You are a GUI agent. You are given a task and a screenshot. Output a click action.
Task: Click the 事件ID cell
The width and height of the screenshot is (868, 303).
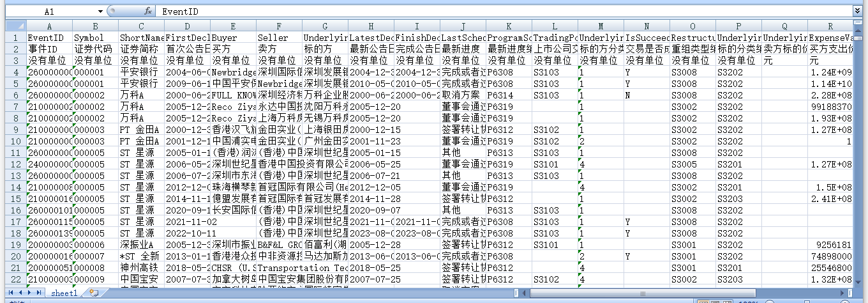coord(49,49)
